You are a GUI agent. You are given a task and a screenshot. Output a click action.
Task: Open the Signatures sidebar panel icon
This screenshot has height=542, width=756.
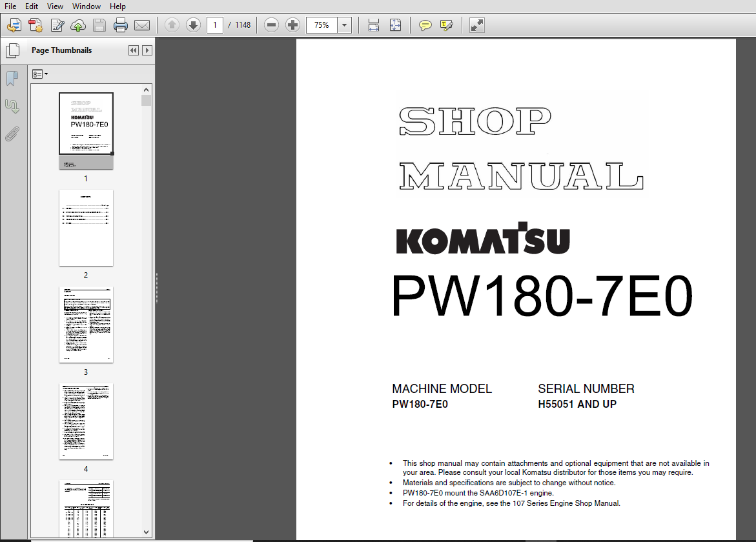[x=12, y=106]
